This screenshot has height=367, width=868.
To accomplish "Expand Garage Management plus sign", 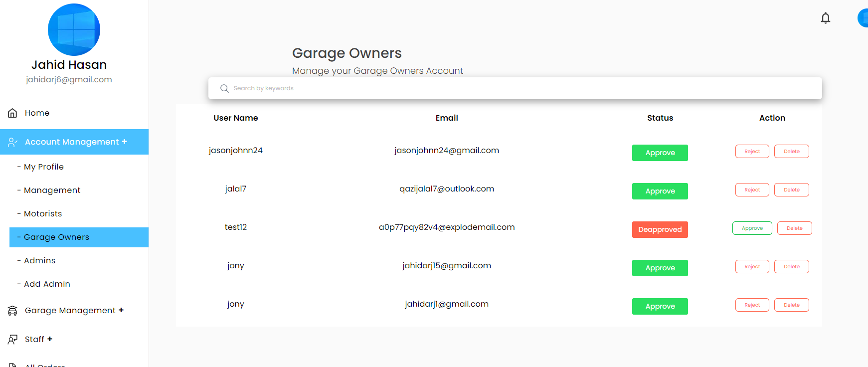I will coord(121,310).
